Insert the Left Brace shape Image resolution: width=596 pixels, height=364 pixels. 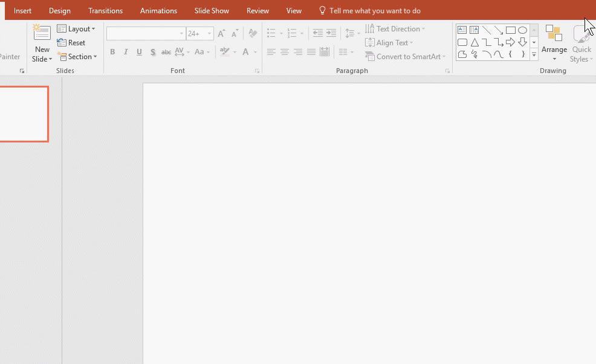(x=511, y=54)
